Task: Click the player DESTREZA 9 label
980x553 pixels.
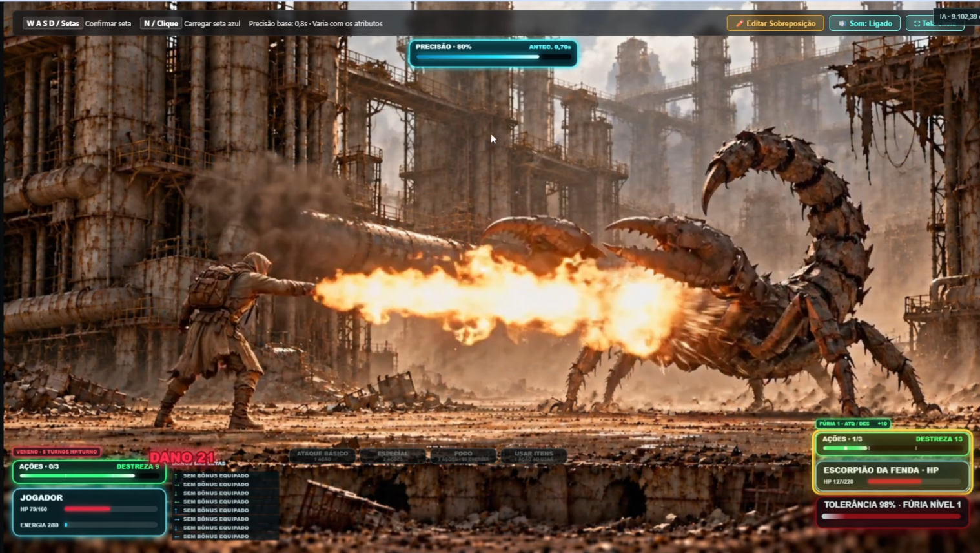Action: [138, 466]
